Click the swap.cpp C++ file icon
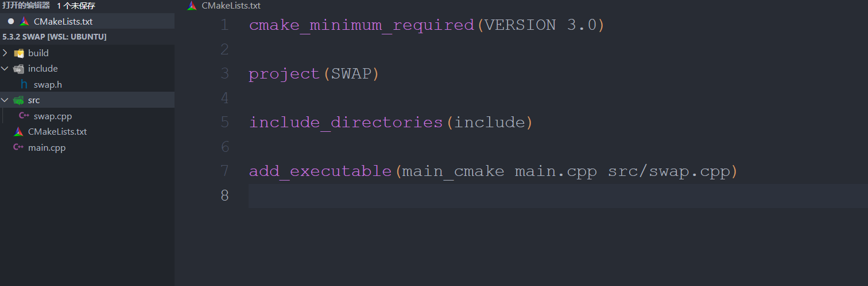The height and width of the screenshot is (286, 868). click(24, 116)
